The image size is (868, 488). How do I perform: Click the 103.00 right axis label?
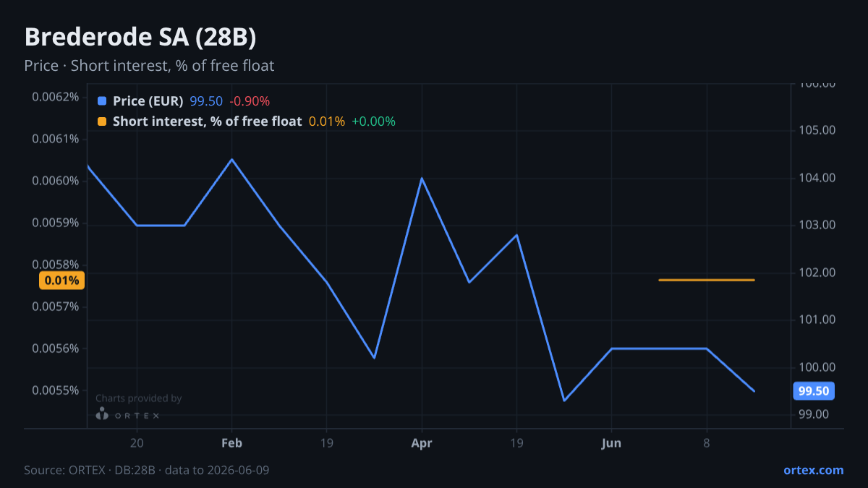coord(817,226)
